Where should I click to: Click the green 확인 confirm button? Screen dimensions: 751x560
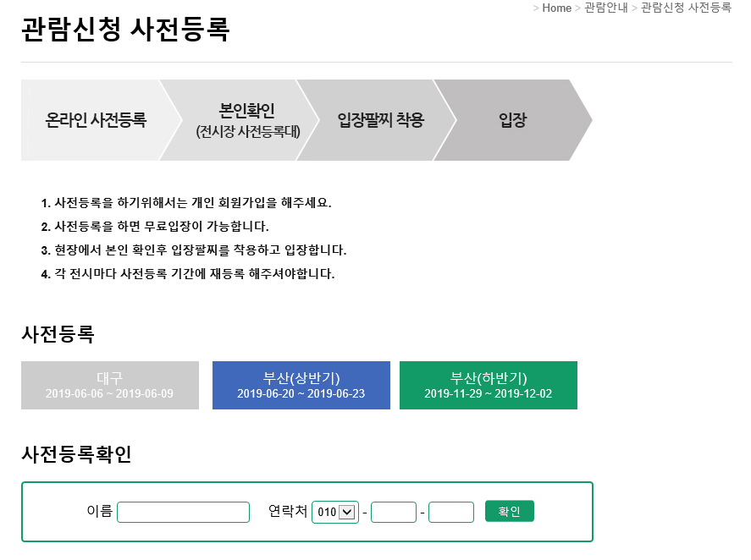[x=510, y=511]
